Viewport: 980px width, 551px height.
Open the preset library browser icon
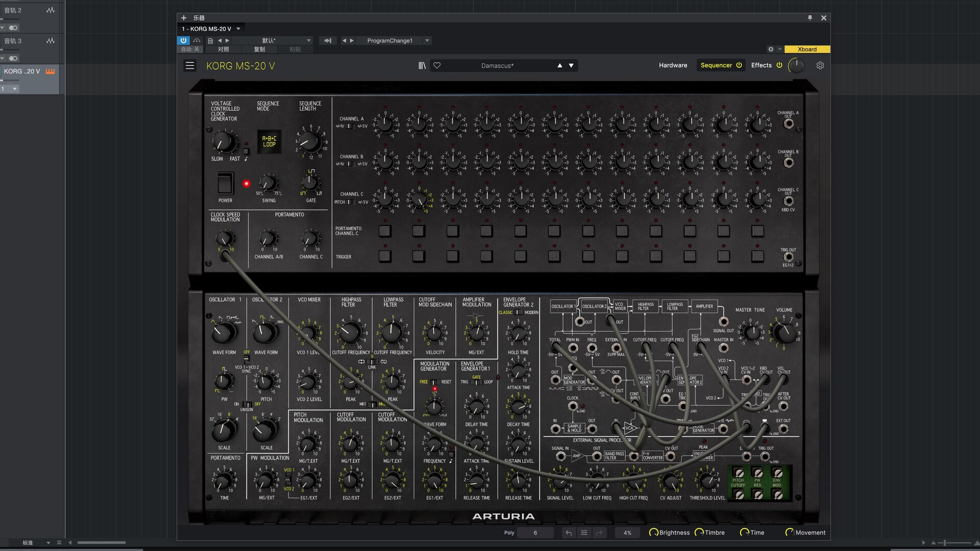coord(422,65)
